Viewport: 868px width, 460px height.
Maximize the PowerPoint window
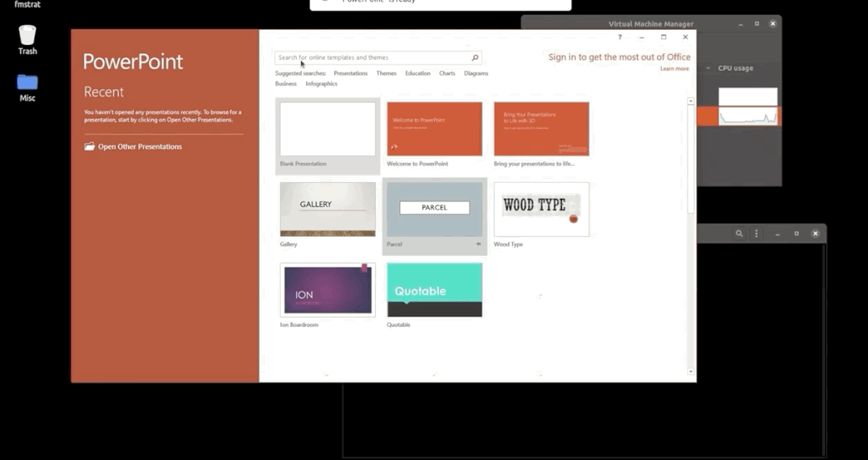[x=663, y=37]
